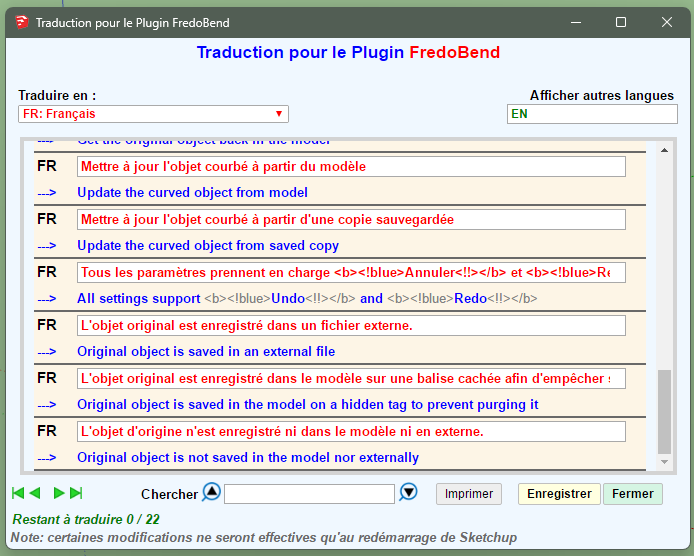Edit the 'enregistré dans un fichier externe' field

351,325
